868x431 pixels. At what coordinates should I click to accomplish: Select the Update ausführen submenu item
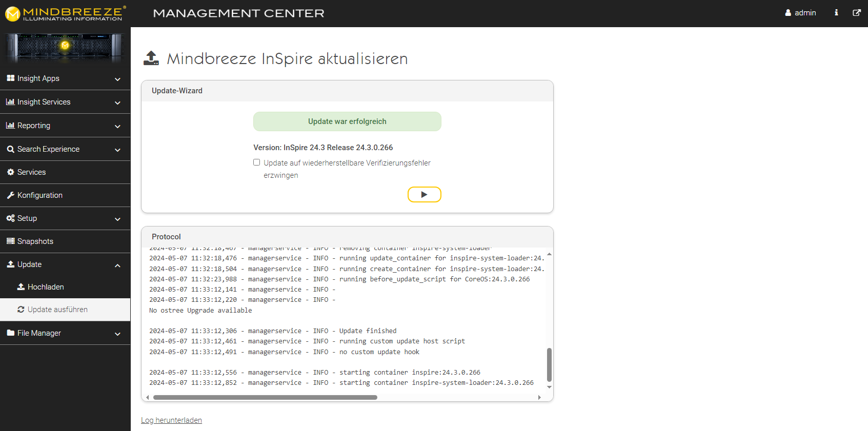(65, 310)
